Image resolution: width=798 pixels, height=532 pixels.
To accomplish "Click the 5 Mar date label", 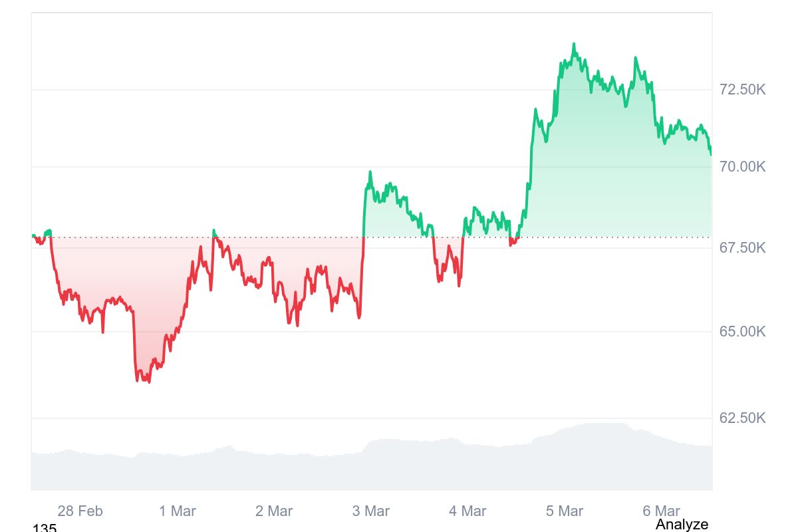I will 565,511.
